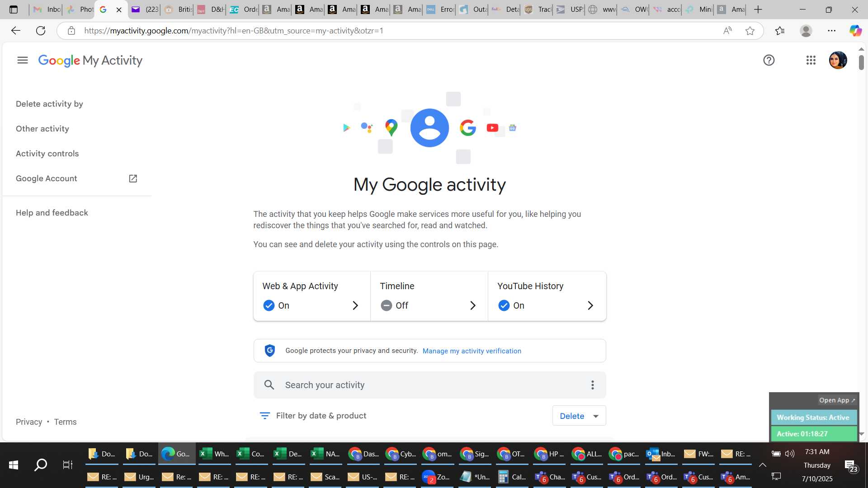Switch to the Photos browser tab
Screen dimensions: 868x488
tap(79, 9)
